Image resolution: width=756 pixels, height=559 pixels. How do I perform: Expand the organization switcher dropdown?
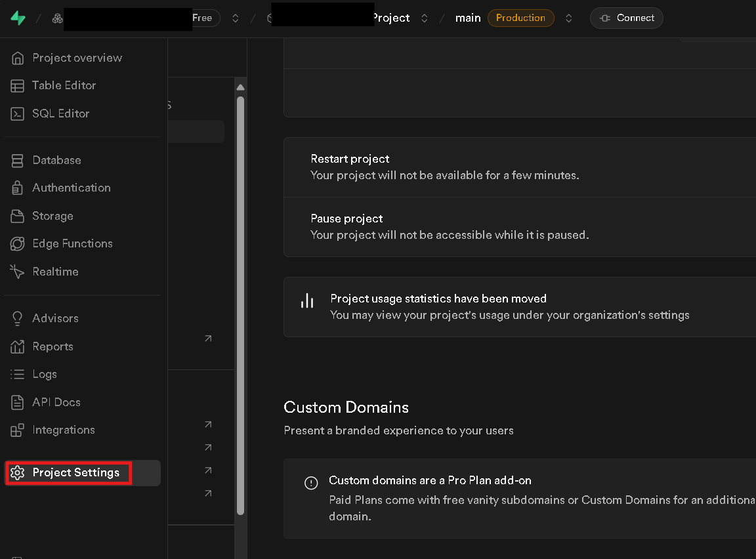coord(235,18)
